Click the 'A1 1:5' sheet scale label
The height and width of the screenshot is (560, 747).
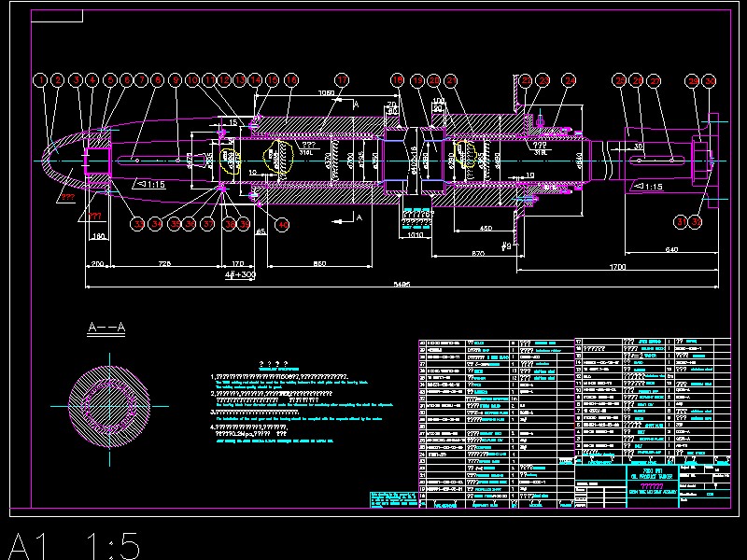(75, 546)
